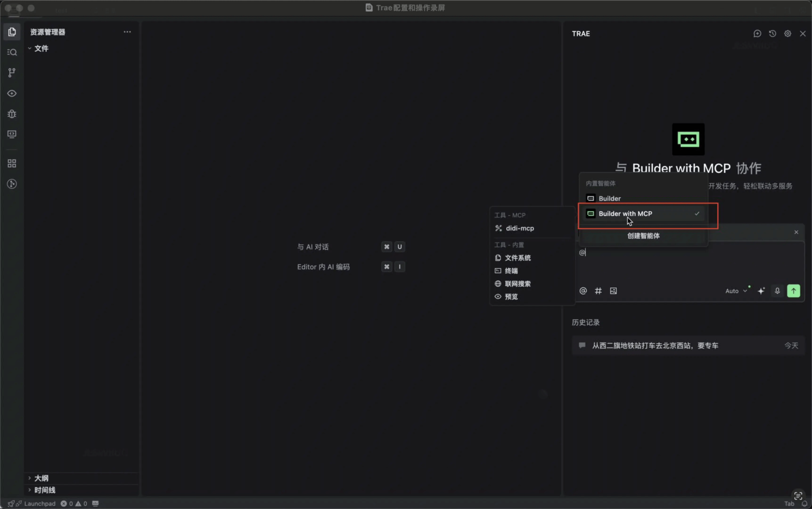Viewport: 812px width, 509px height.
Task: Open Source Control in the sidebar
Action: [x=12, y=72]
